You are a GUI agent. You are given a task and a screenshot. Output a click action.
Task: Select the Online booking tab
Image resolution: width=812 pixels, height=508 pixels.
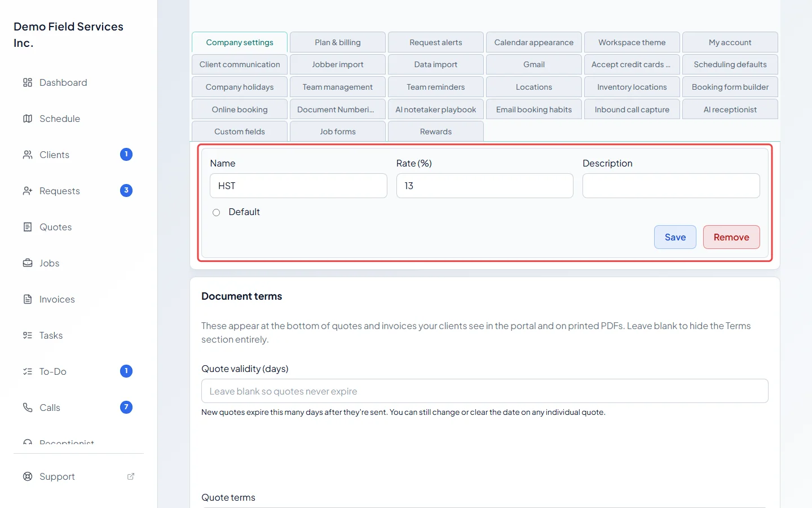click(240, 110)
